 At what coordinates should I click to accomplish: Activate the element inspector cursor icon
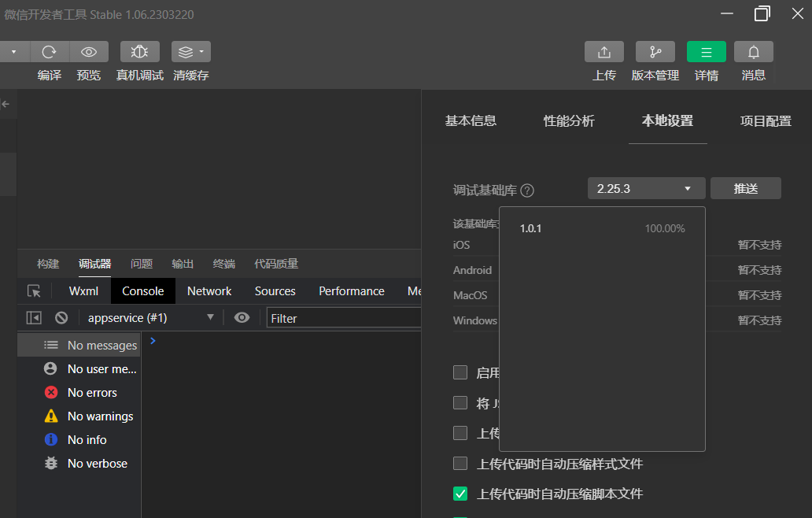click(34, 291)
